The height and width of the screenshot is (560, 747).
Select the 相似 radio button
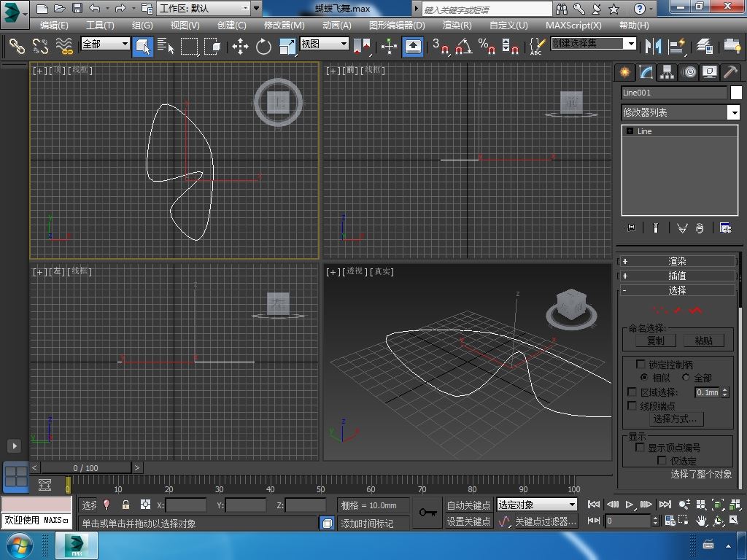click(644, 377)
